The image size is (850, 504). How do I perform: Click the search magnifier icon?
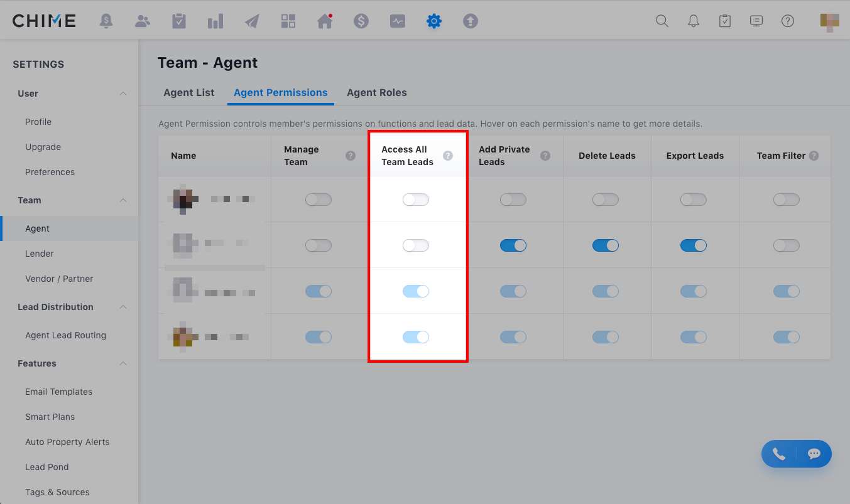coord(662,21)
